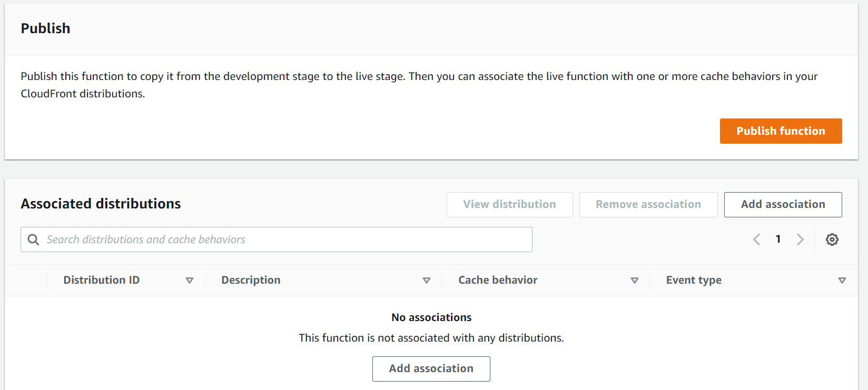Click the Event type column header label
This screenshot has width=868, height=390.
[694, 280]
